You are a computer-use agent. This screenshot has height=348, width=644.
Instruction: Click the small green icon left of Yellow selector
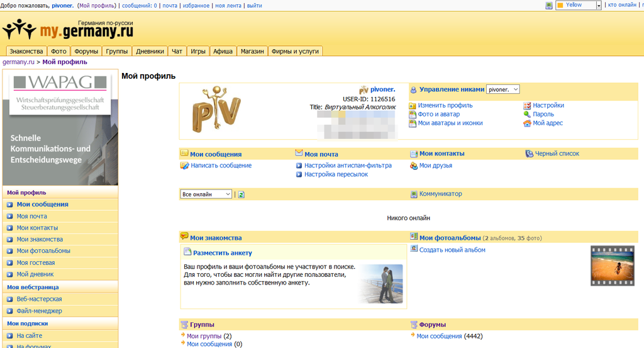(549, 5)
